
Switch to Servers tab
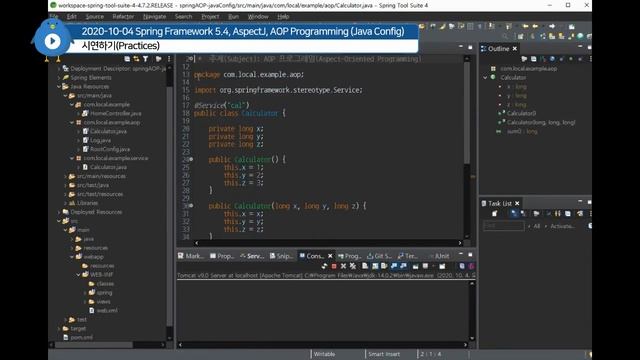pos(252,256)
